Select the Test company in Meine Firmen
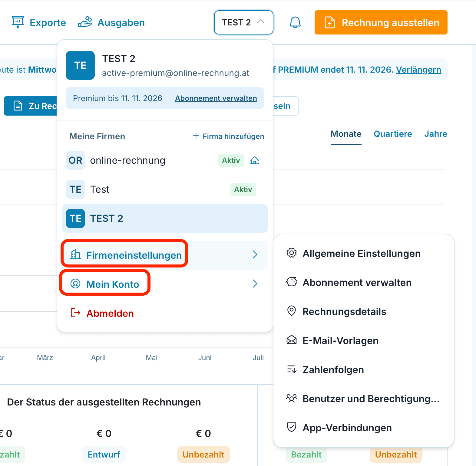Image resolution: width=476 pixels, height=466 pixels. pos(165,189)
